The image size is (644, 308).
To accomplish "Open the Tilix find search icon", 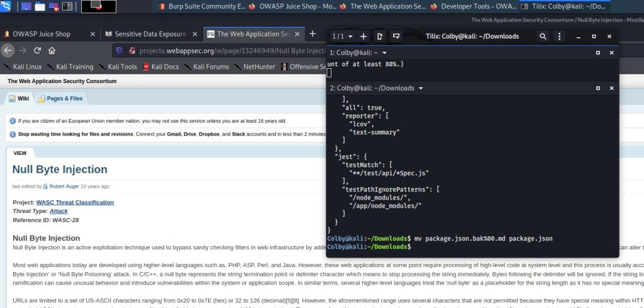I will click(x=543, y=37).
